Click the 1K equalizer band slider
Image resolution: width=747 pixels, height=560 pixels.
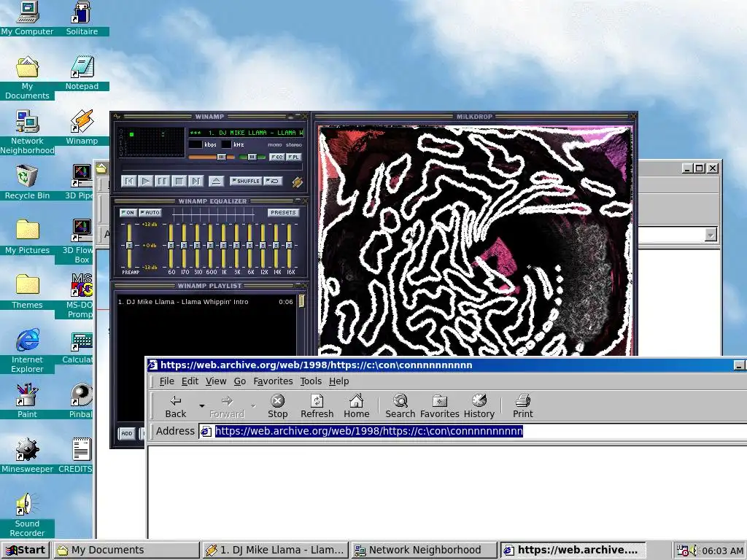[223, 245]
